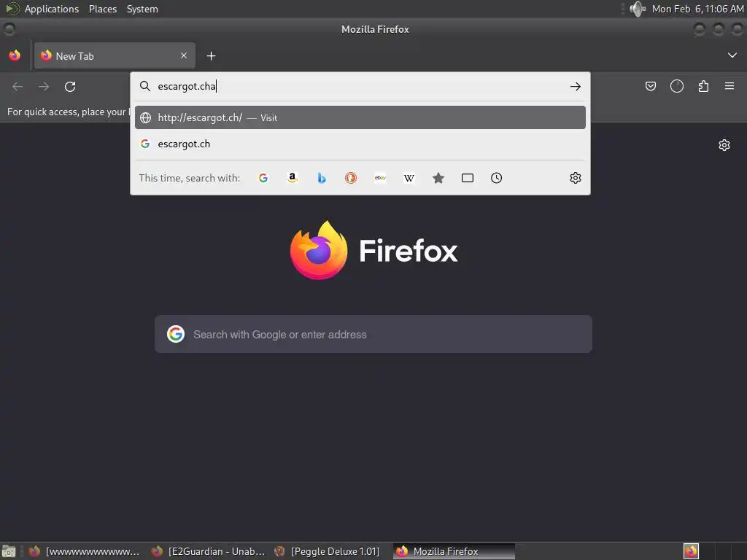This screenshot has width=747, height=560.
Task: Click Firefox icon in bottom-right tray
Action: 691,551
